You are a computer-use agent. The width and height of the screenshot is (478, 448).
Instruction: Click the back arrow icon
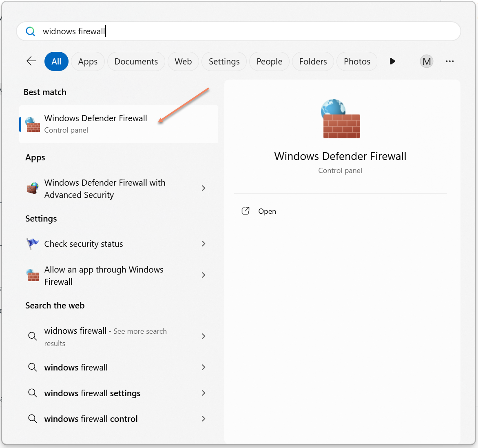(x=31, y=61)
